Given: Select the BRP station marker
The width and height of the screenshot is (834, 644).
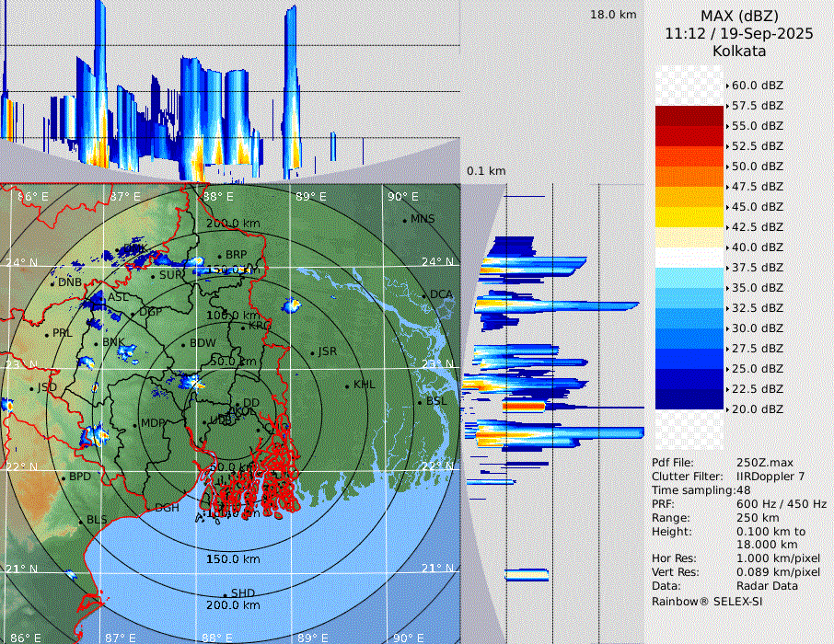Looking at the screenshot, I should click(x=219, y=256).
